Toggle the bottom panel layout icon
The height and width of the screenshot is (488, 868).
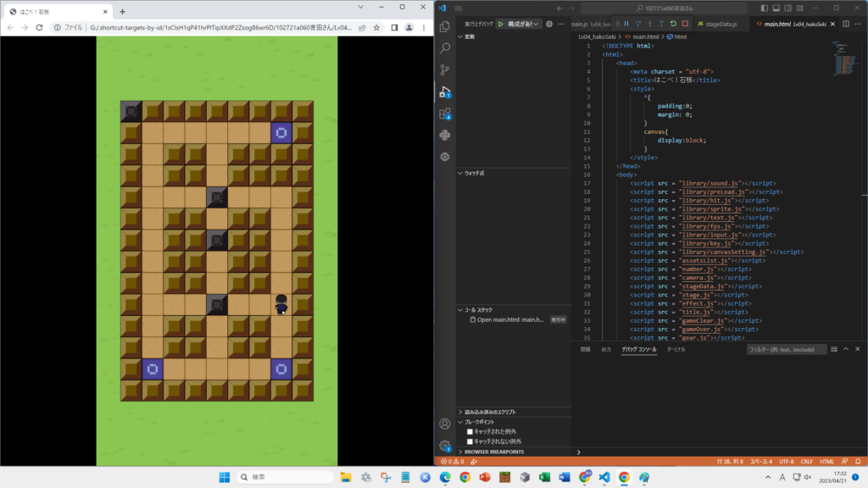[776, 8]
